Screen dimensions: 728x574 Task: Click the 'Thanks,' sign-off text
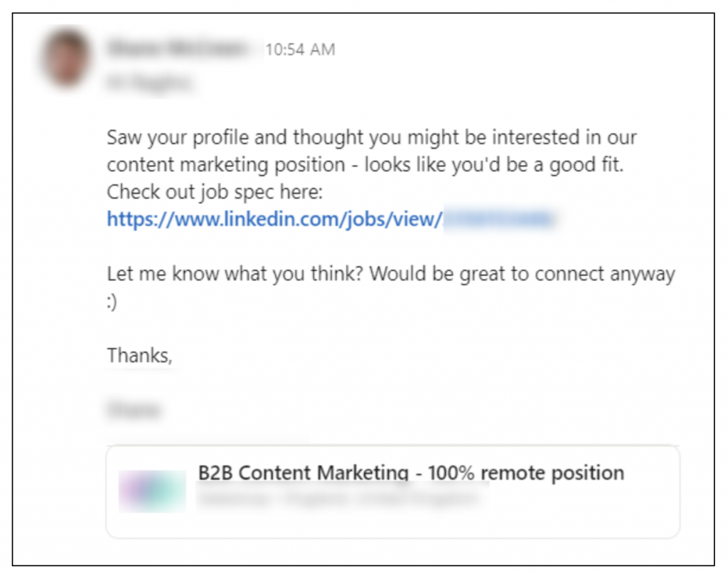139,356
